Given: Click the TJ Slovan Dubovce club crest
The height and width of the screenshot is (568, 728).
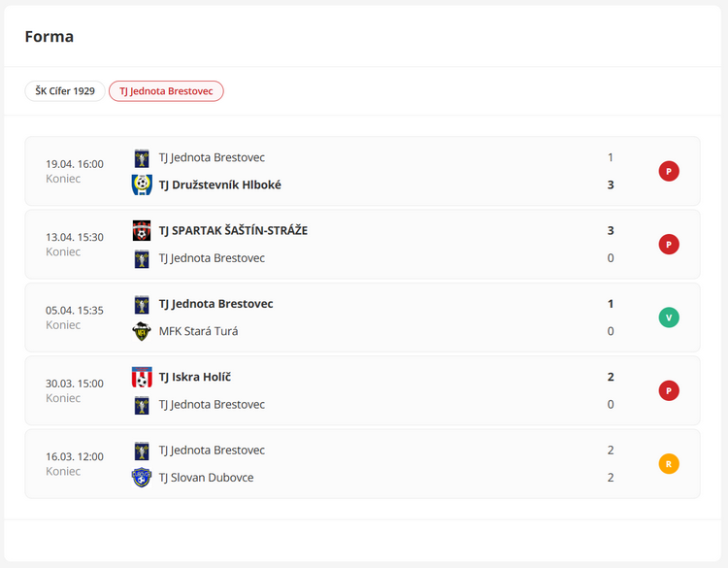Looking at the screenshot, I should point(142,478).
